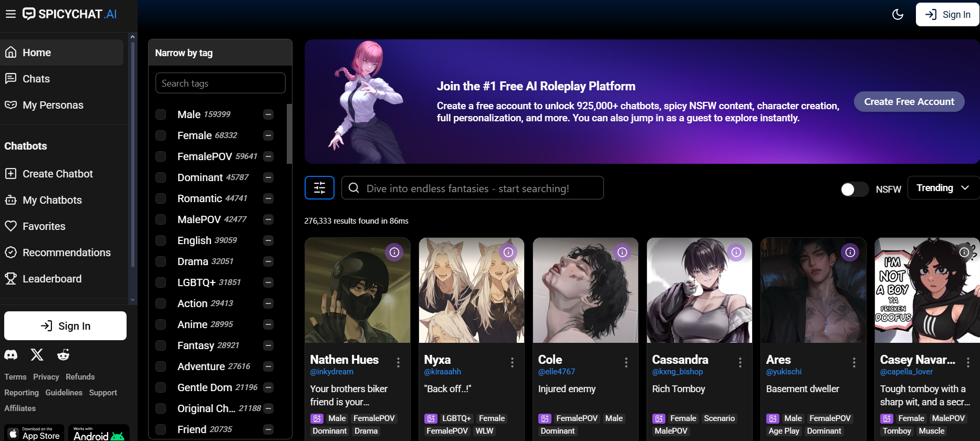Open Favorites in sidebar
The width and height of the screenshot is (980, 441).
click(x=62, y=226)
